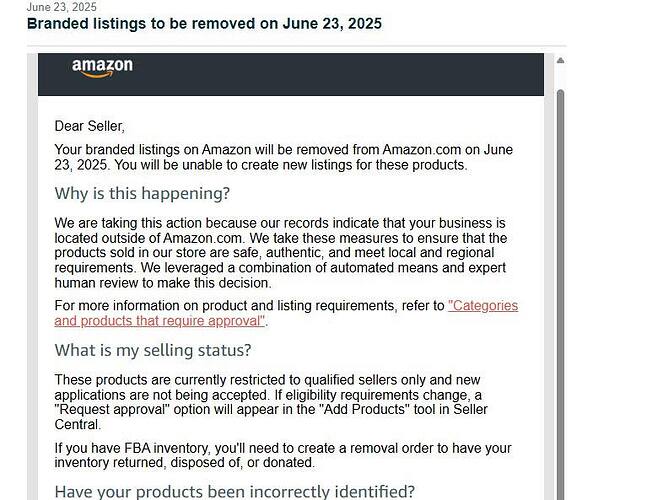Select the "Why is this happening?" heading

pos(142,193)
